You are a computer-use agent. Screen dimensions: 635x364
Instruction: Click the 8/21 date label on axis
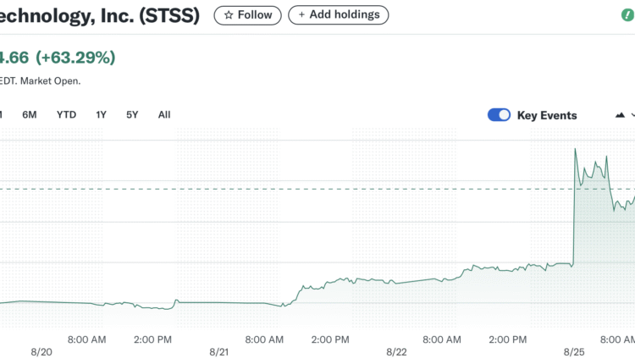219,350
